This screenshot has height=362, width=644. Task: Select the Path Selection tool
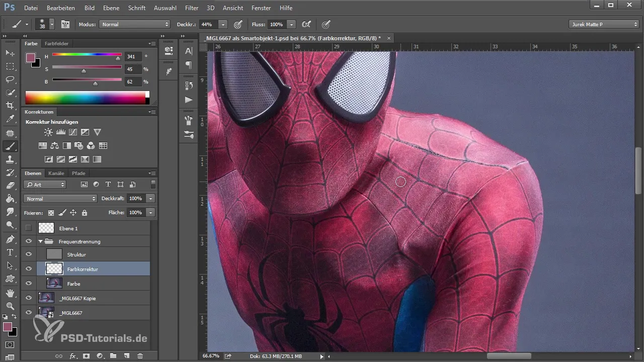point(10,265)
